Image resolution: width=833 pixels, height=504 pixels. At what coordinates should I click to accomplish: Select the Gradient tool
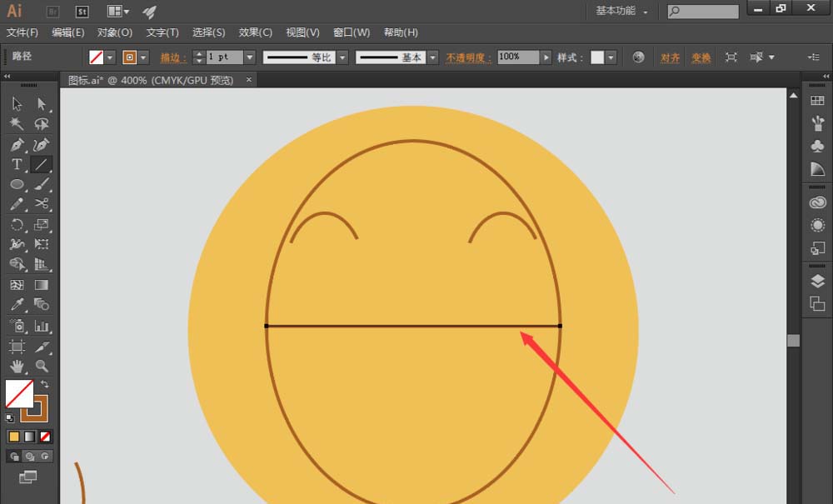click(x=42, y=285)
